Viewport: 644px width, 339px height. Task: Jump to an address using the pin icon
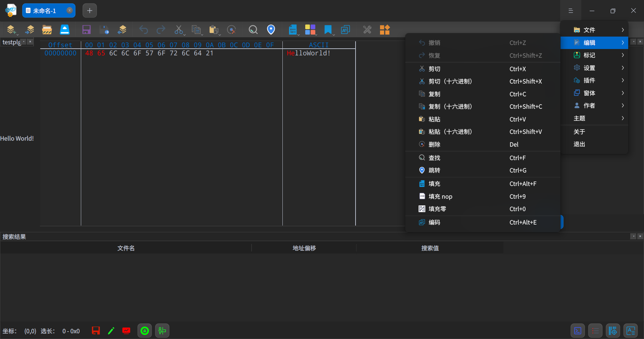tap(271, 30)
